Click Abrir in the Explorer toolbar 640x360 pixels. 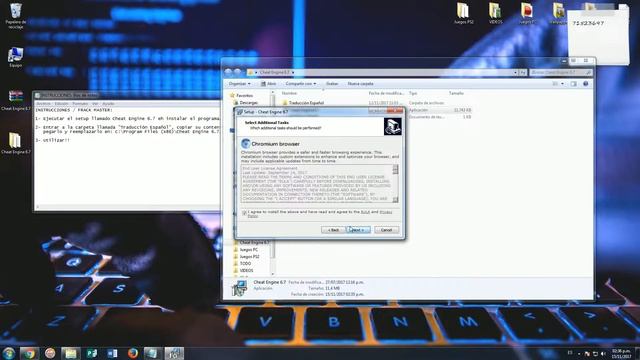coord(269,84)
